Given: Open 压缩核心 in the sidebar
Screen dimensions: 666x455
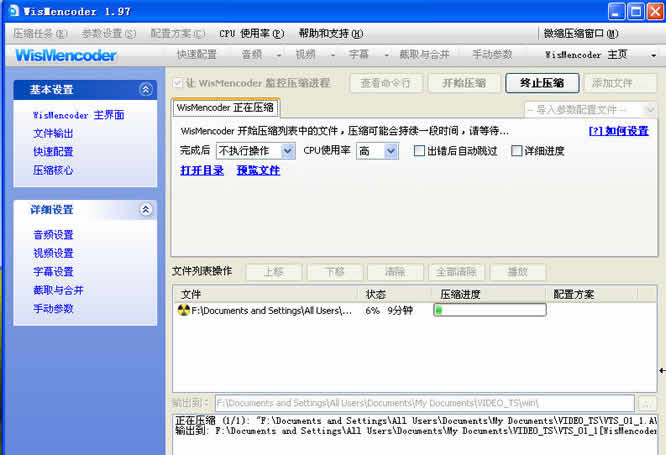Looking at the screenshot, I should pyautogui.click(x=53, y=170).
